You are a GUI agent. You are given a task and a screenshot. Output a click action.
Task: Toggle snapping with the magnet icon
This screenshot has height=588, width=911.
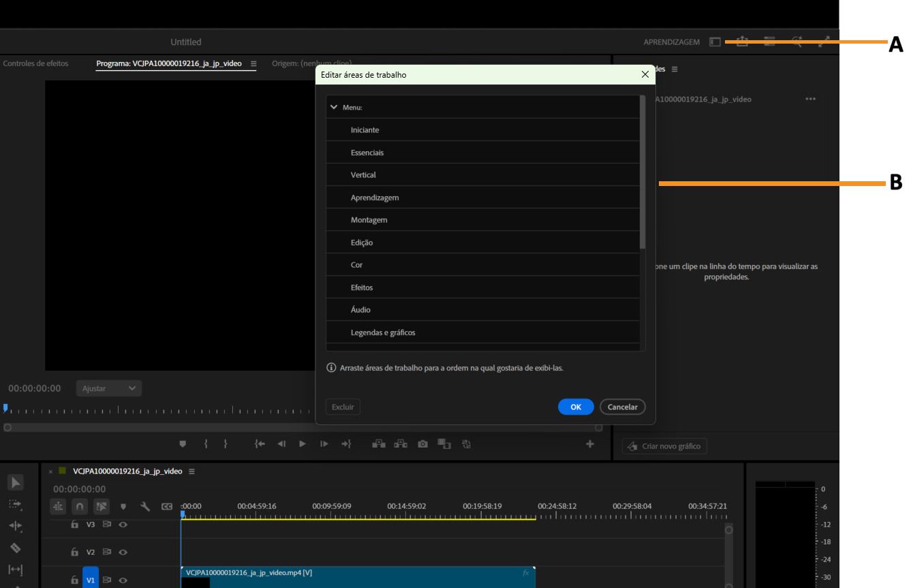80,506
